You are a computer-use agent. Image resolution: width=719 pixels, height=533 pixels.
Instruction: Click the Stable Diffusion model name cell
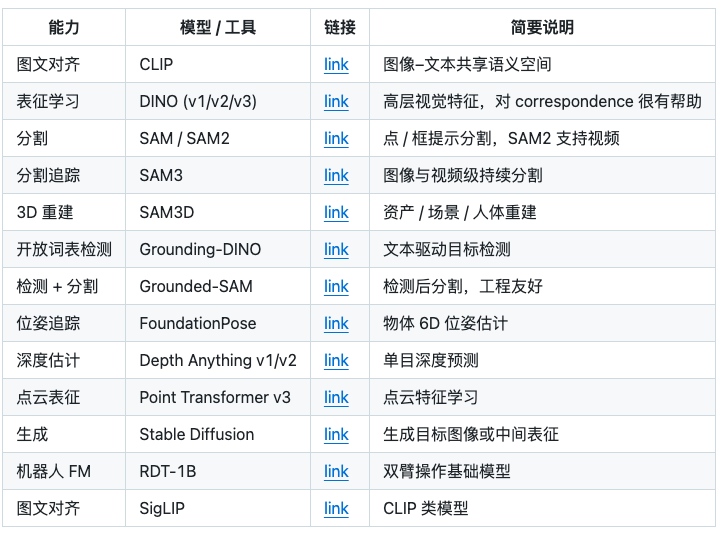[197, 435]
